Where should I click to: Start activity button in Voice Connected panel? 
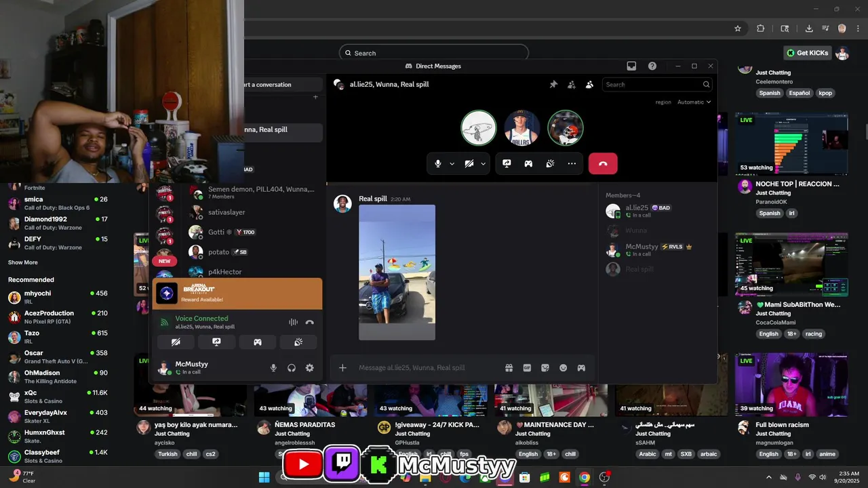click(258, 342)
